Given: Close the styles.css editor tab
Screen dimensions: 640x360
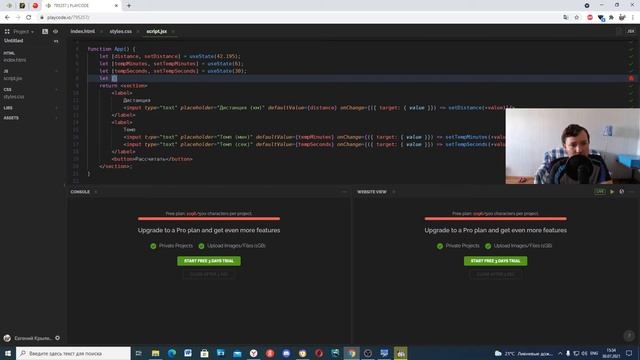Looking at the screenshot, I should point(138,31).
